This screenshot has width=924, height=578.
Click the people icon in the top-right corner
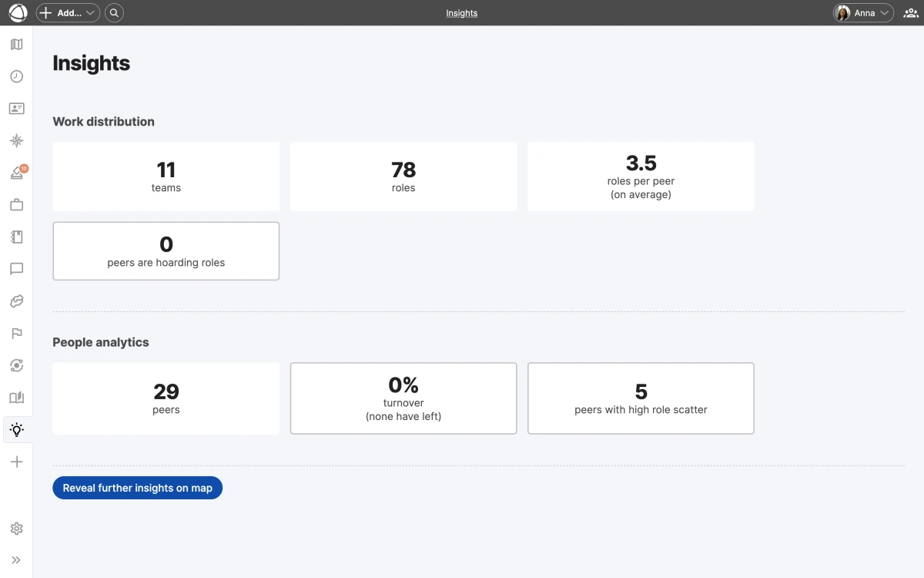coord(910,12)
